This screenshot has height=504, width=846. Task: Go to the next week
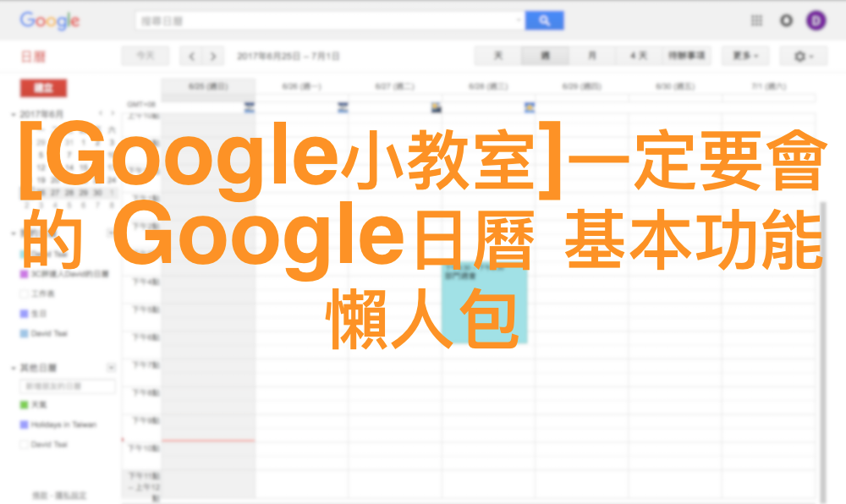213,56
